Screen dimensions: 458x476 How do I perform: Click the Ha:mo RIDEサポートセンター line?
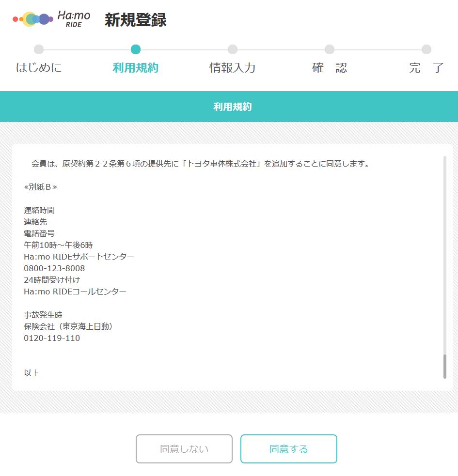pyautogui.click(x=79, y=257)
